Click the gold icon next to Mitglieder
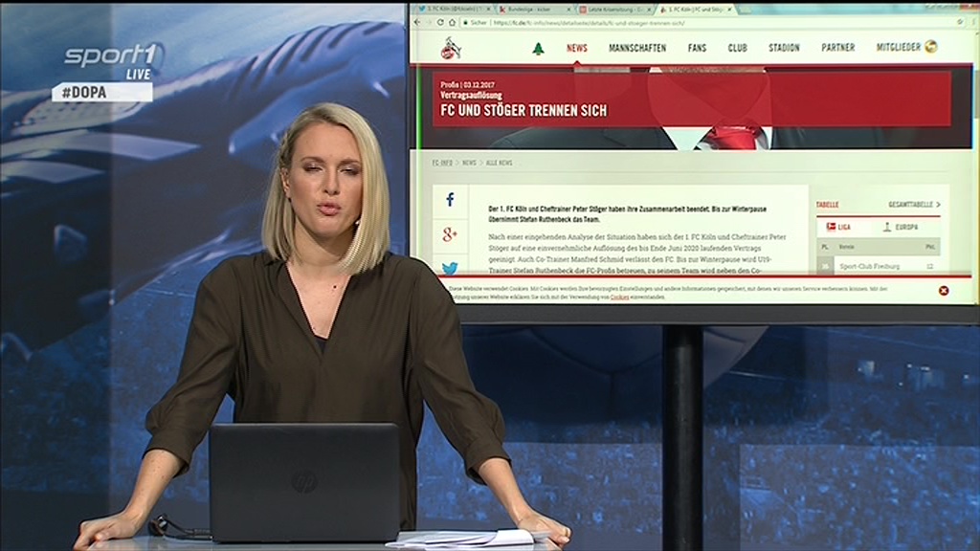This screenshot has height=551, width=980. (931, 47)
